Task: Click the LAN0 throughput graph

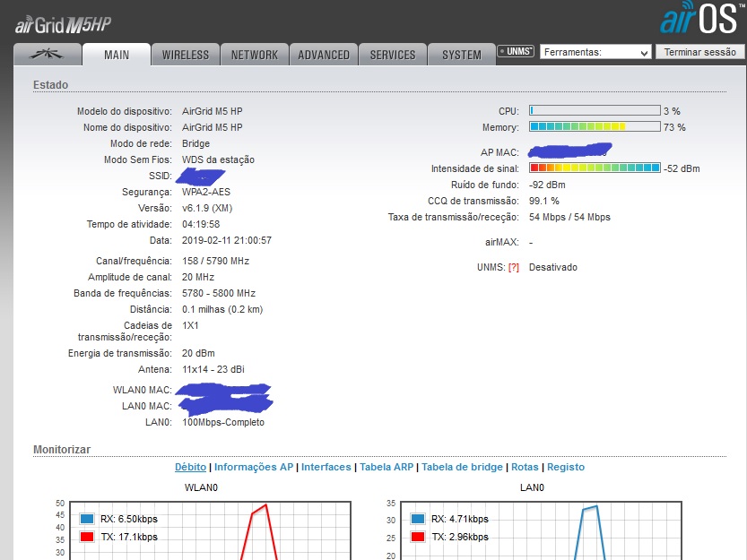Action: pos(542,530)
